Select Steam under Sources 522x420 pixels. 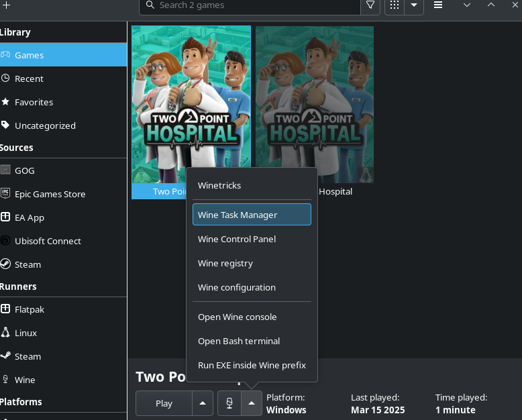pos(63,264)
